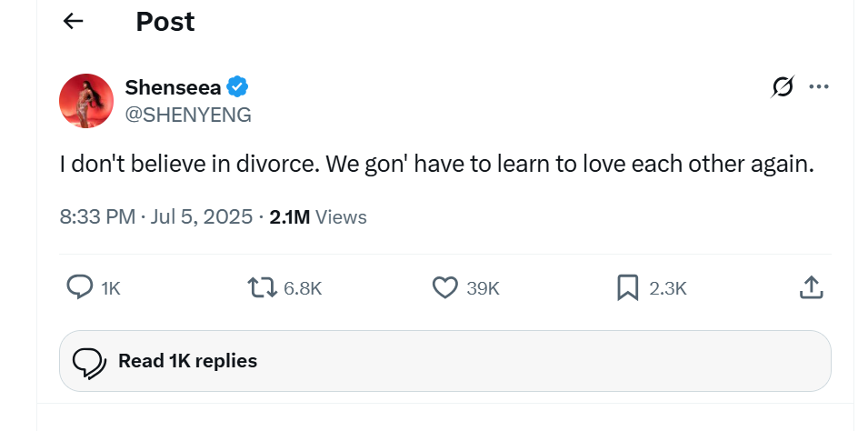868x431 pixels.
Task: Repost using the retweet arrows icon
Action: click(x=263, y=287)
